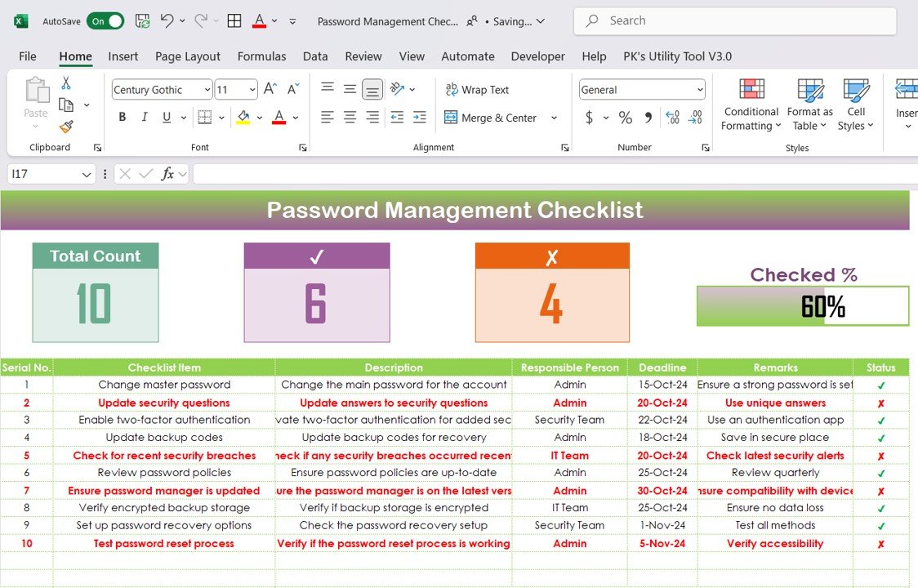
Task: Click Increase Indent icon
Action: [420, 117]
